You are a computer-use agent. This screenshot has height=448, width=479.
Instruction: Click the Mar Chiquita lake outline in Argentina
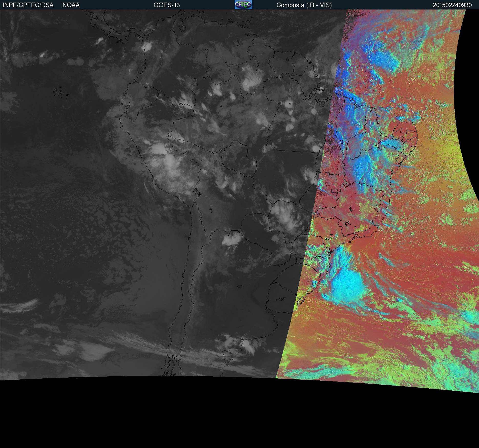pos(239,286)
